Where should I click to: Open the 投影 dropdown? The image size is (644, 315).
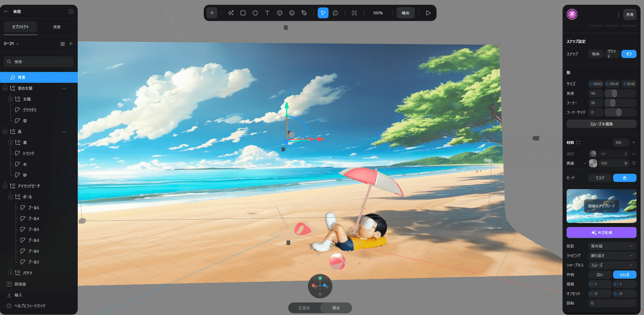pos(612,246)
